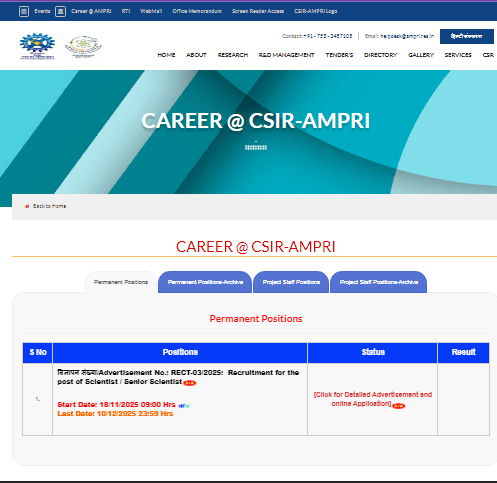Open the DIRECTORY menu item
The image size is (497, 483).
tap(380, 55)
